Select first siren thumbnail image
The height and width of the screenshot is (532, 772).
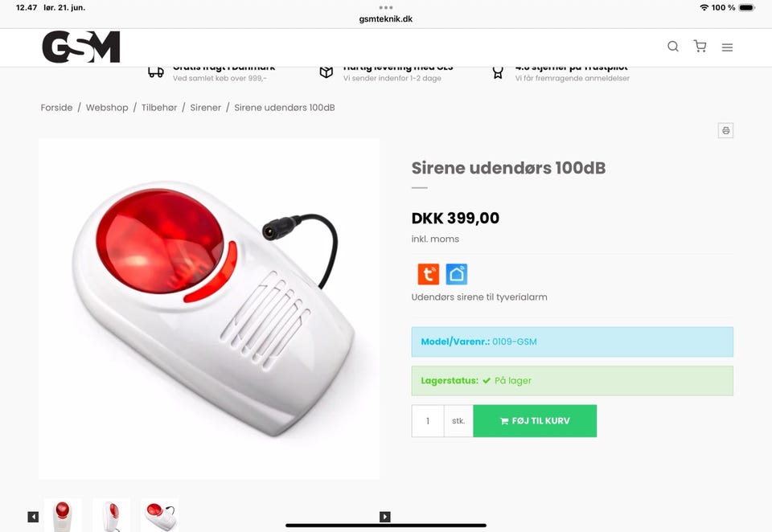pyautogui.click(x=63, y=515)
